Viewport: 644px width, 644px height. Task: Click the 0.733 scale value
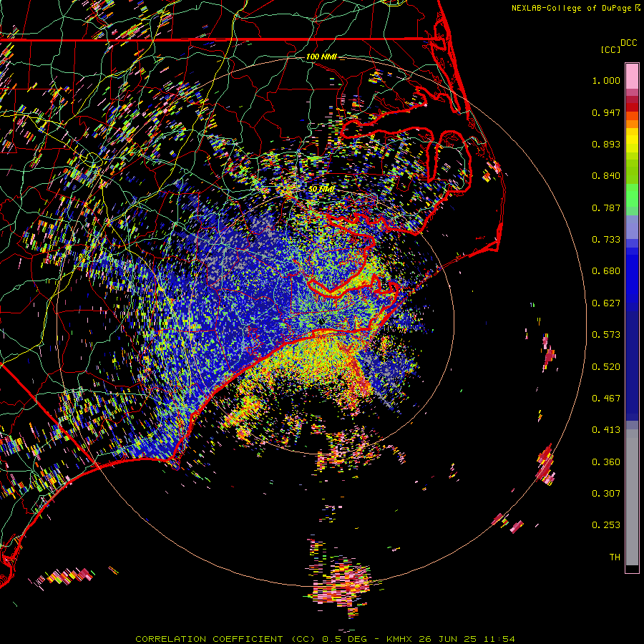pos(606,240)
